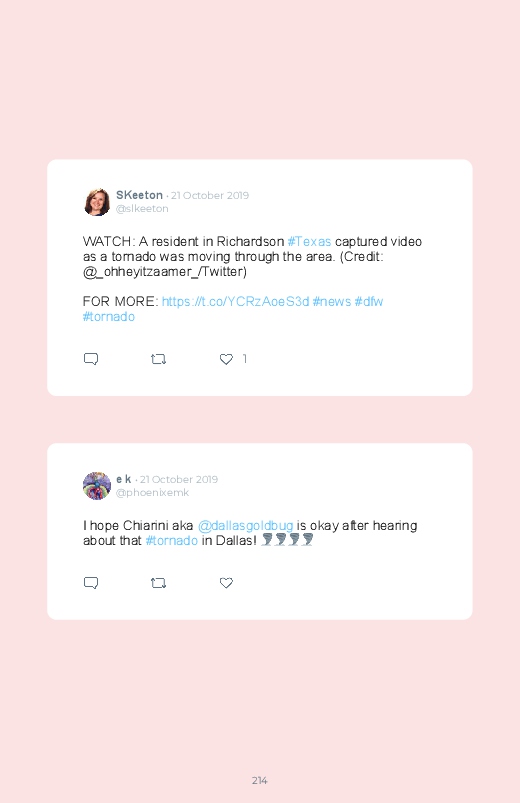Open SKeeton's profile avatar
This screenshot has width=520, height=803.
97,202
